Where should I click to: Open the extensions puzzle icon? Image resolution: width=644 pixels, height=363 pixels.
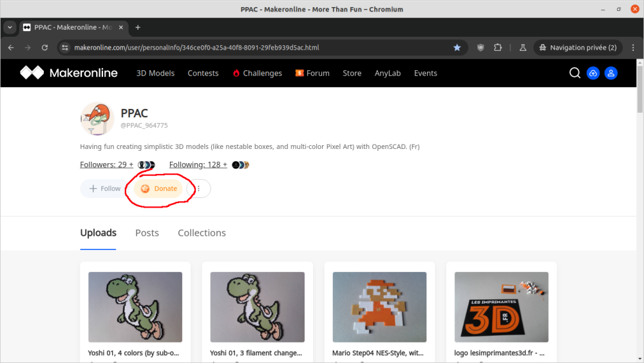pyautogui.click(x=498, y=48)
